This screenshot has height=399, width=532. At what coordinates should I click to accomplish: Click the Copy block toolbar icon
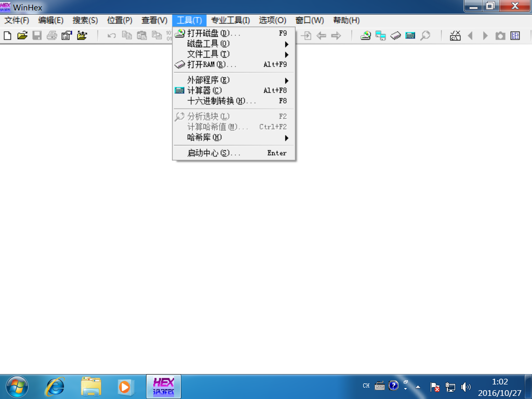127,35
